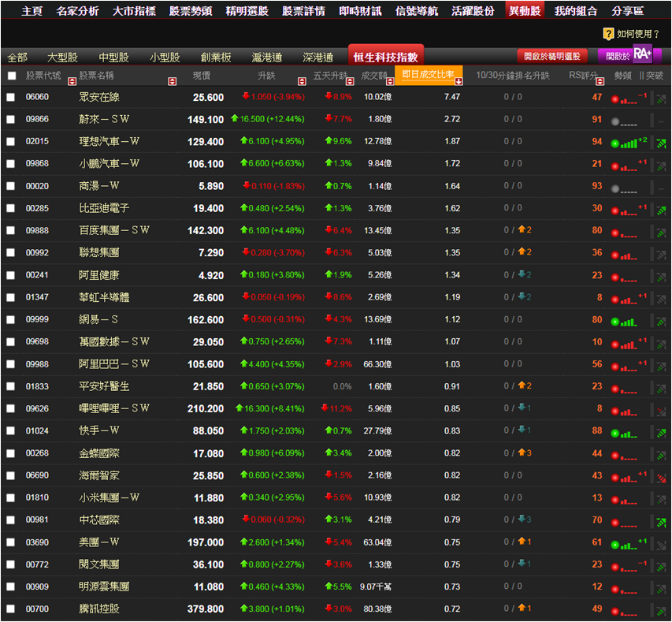Image resolution: width=672 pixels, height=622 pixels.
Task: Open the 成交額 column sort control
Action: pos(390,81)
